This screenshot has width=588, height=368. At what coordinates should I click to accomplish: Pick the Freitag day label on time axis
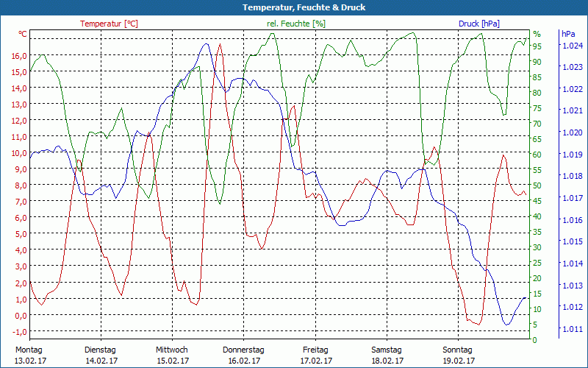coord(315,350)
